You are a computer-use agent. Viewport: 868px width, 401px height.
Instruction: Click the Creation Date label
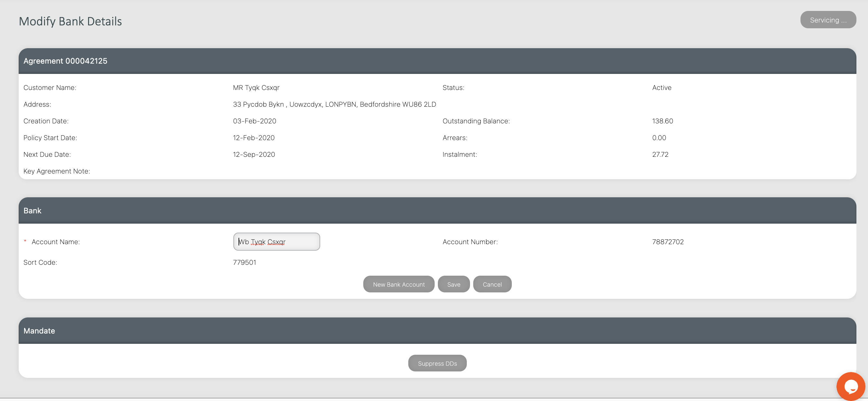coord(46,121)
